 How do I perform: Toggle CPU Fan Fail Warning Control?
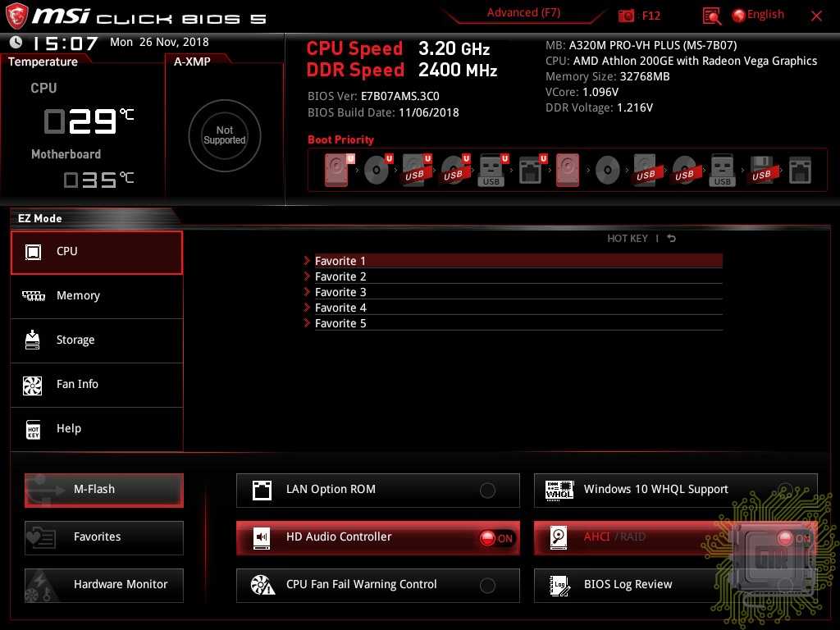[487, 586]
